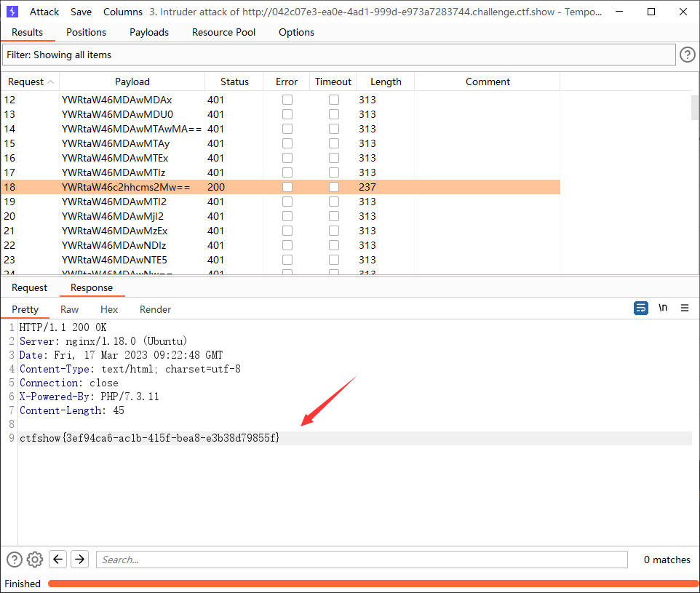
Task: Switch to the Positions tab
Action: 86,33
